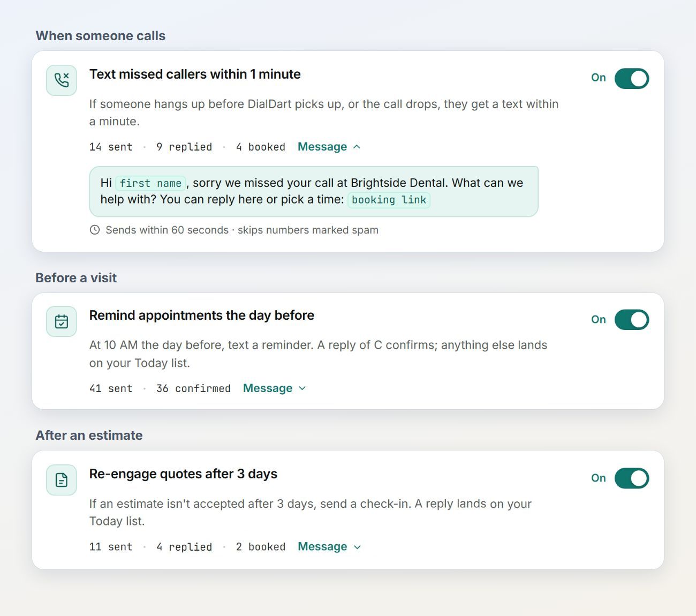Click the "4 booked" stat
Image resolution: width=696 pixels, height=616 pixels.
point(261,147)
